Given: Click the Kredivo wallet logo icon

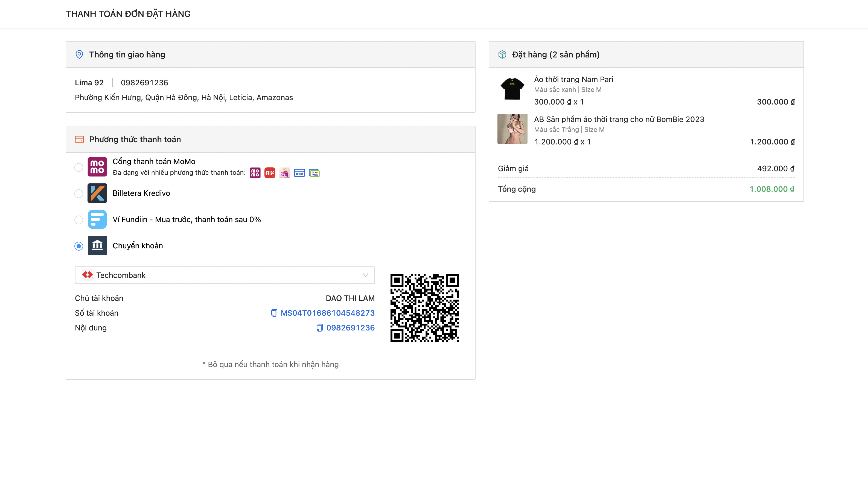Looking at the screenshot, I should (97, 193).
